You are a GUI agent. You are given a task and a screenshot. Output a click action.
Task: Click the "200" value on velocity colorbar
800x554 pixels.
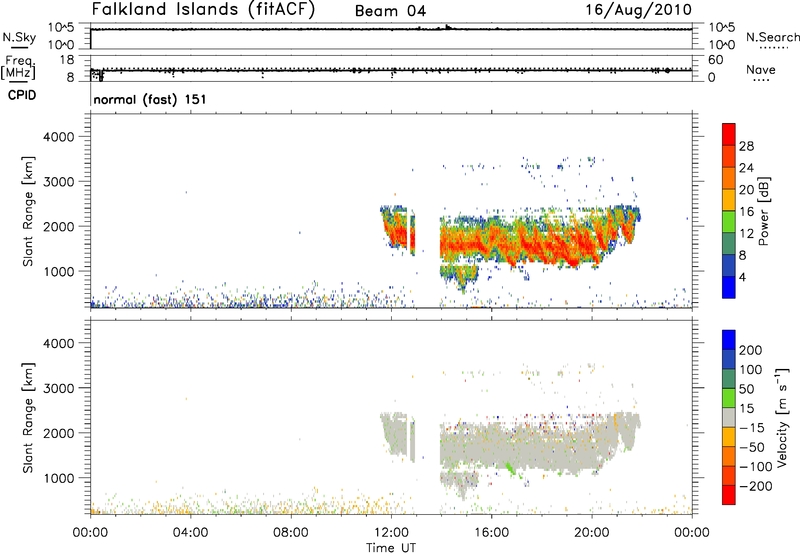click(x=751, y=350)
